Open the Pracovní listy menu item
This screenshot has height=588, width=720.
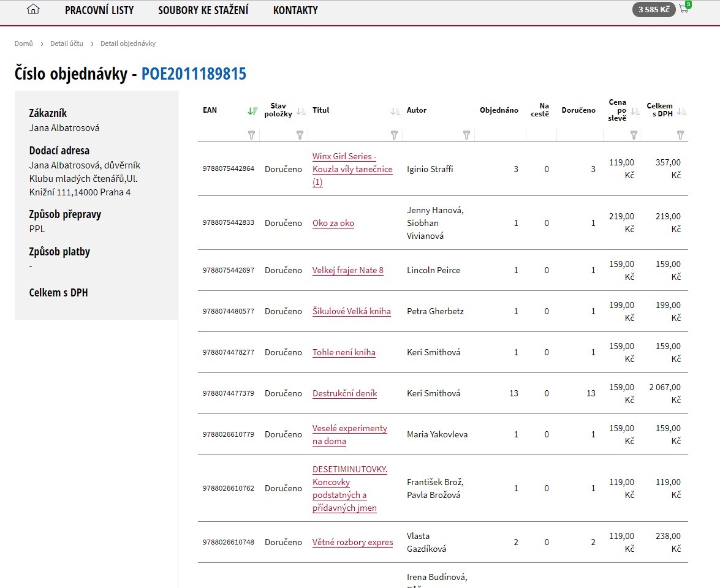tap(99, 10)
